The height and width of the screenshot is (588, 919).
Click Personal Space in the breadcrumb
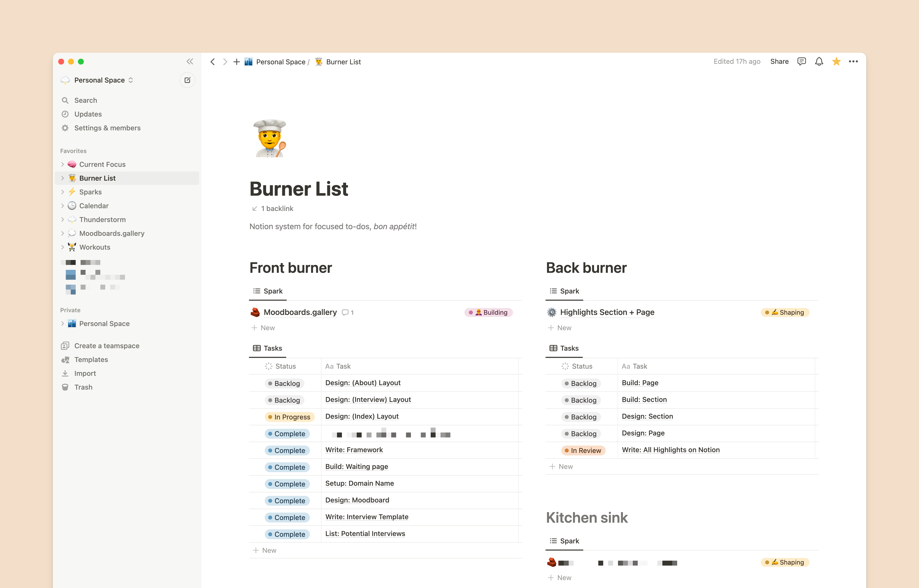pyautogui.click(x=275, y=62)
